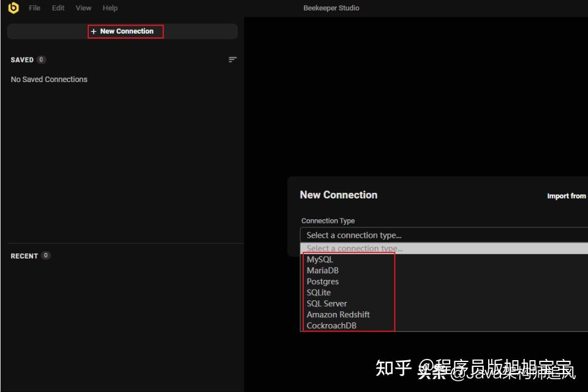
Task: Click the New Connection form heading
Action: coord(339,195)
